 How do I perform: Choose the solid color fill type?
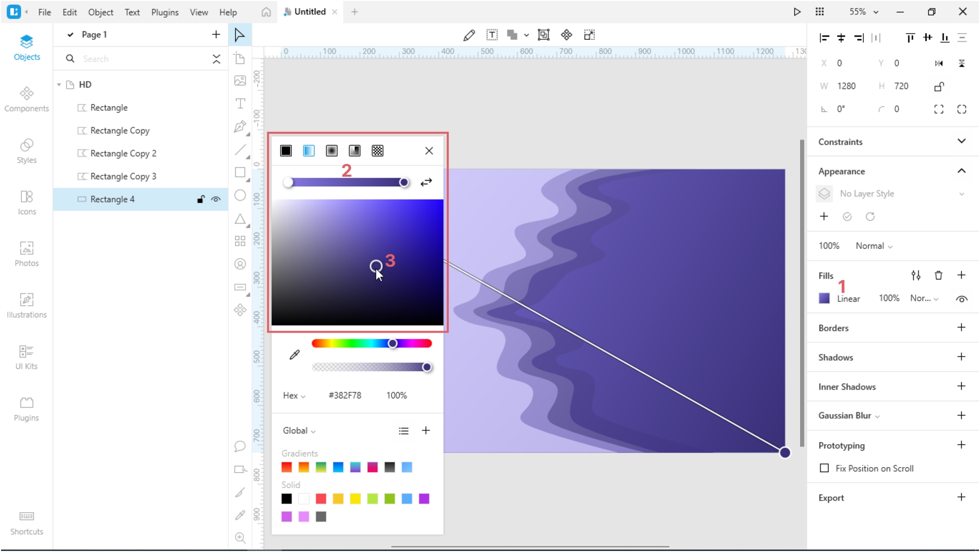(x=286, y=151)
